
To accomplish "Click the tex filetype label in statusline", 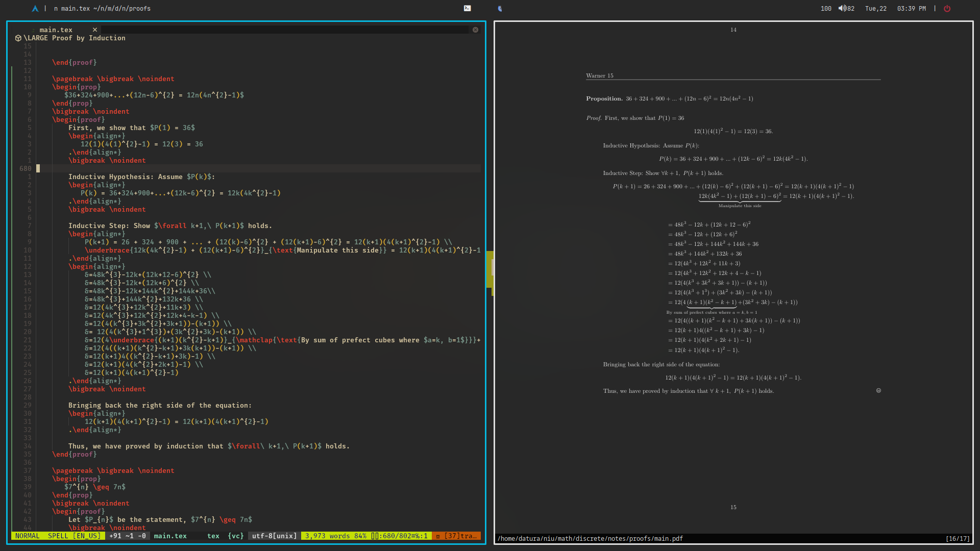I will tap(213, 536).
